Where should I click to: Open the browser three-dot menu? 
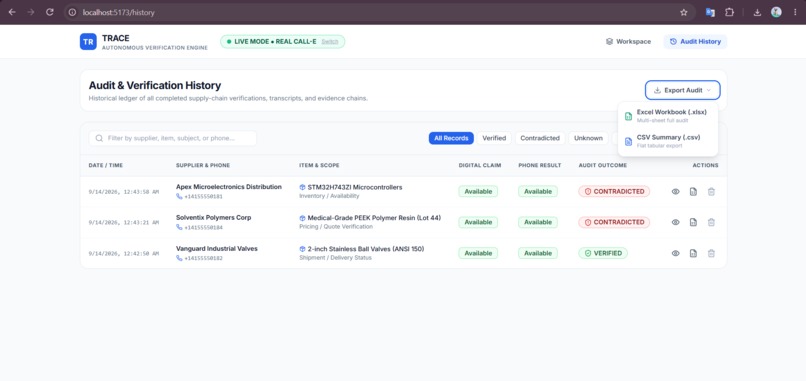(x=795, y=12)
